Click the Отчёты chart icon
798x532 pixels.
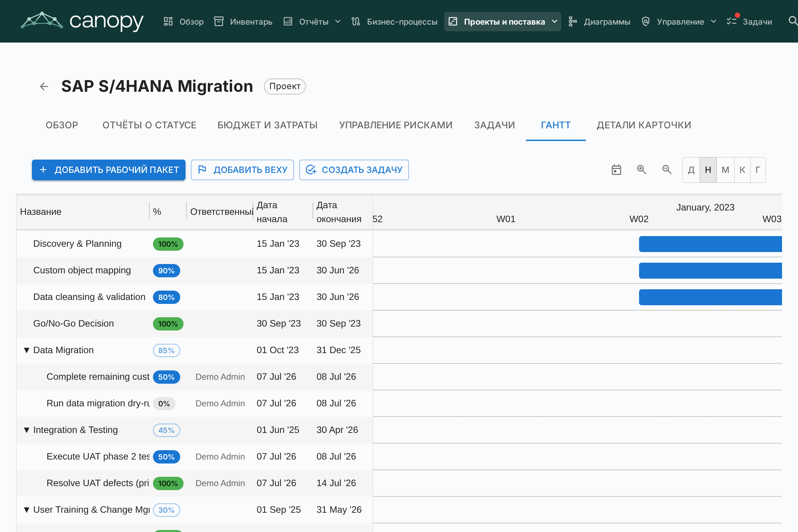[x=288, y=21]
